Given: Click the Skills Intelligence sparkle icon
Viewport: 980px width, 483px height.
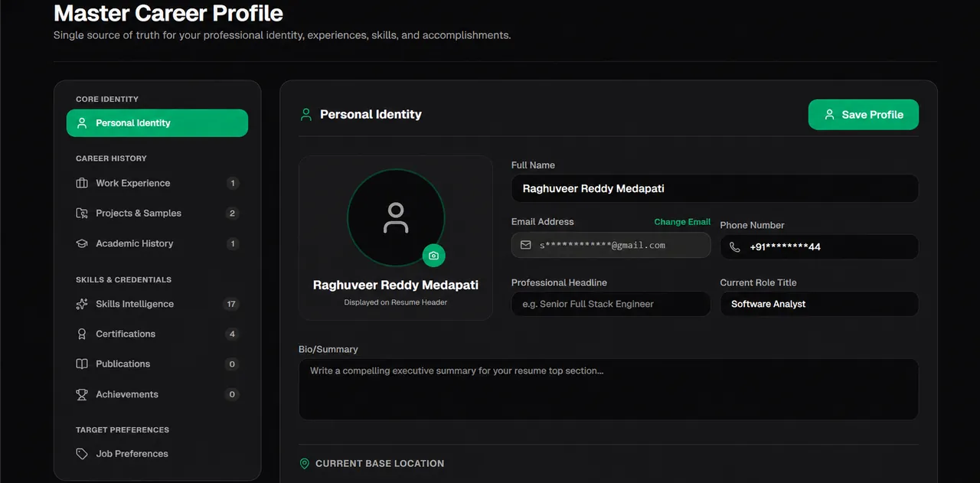Looking at the screenshot, I should point(82,304).
